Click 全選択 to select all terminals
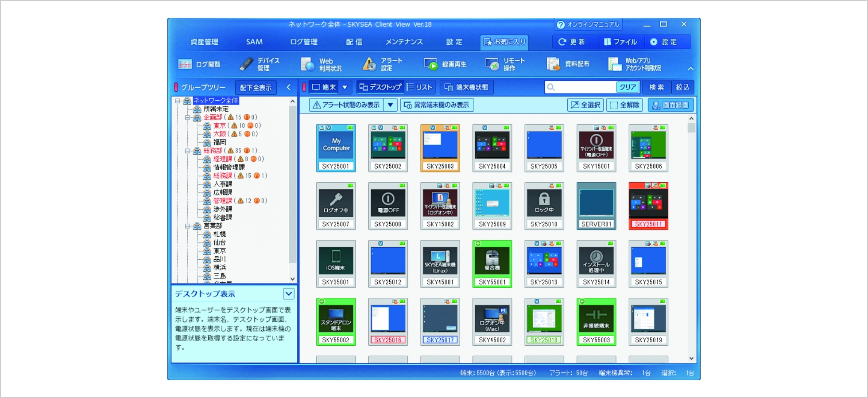The height and width of the screenshot is (398, 868). coord(585,105)
